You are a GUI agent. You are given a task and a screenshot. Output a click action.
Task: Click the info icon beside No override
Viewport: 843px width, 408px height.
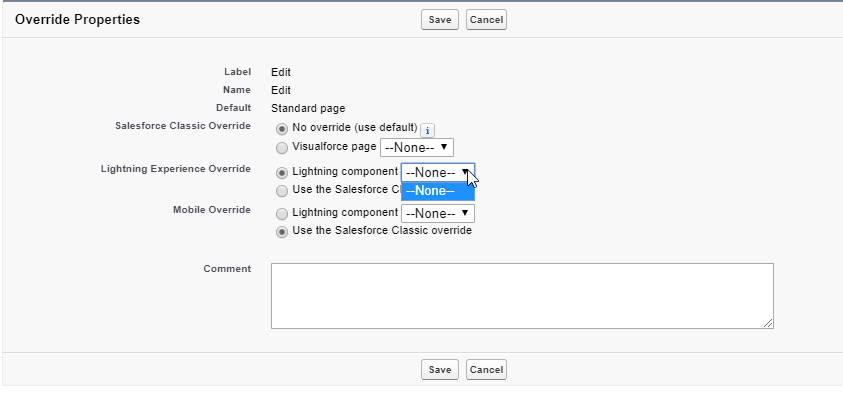point(427,130)
